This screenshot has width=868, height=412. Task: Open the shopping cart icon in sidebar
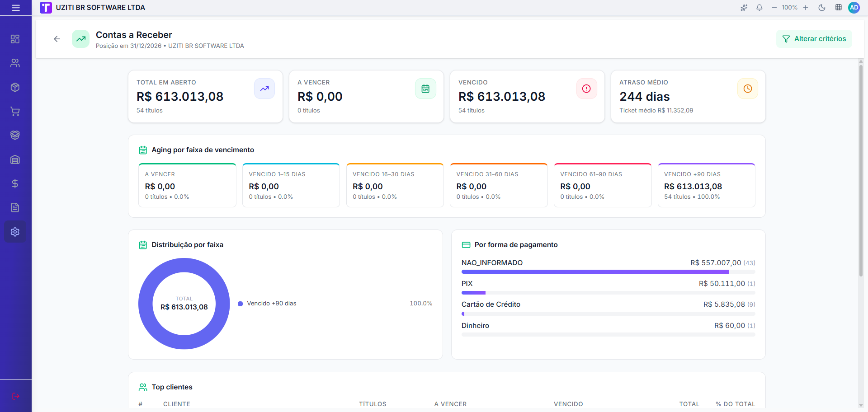pyautogui.click(x=15, y=111)
